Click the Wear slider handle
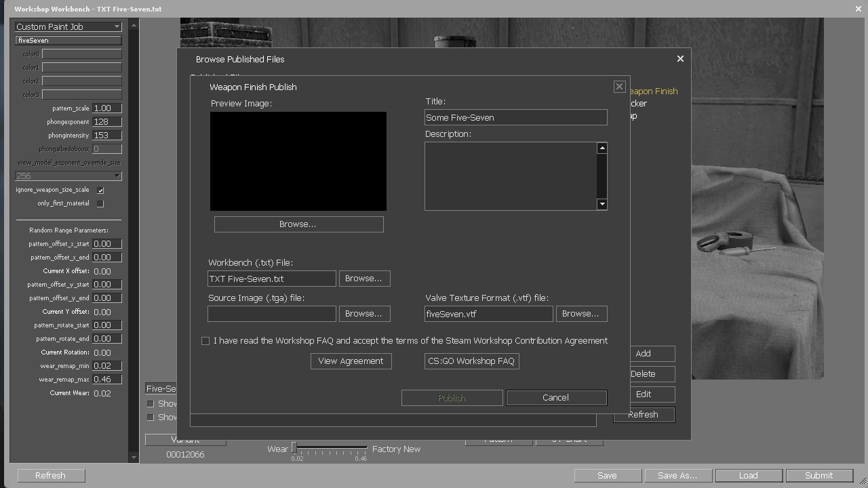Image resolution: width=868 pixels, height=488 pixels. [x=294, y=448]
